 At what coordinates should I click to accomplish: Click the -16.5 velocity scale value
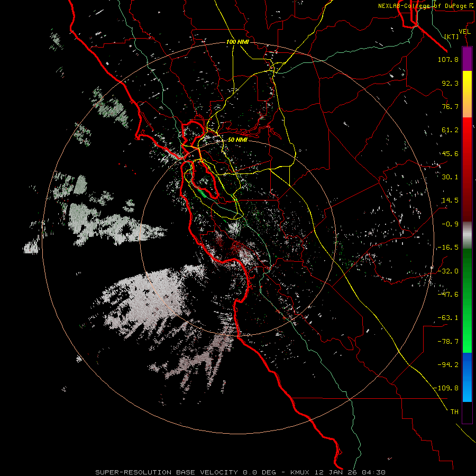pyautogui.click(x=448, y=248)
